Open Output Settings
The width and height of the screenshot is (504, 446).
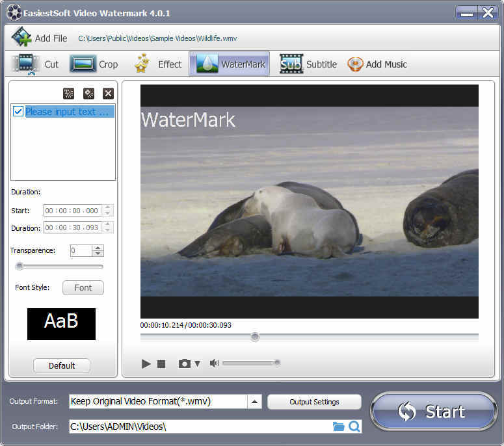click(x=314, y=402)
